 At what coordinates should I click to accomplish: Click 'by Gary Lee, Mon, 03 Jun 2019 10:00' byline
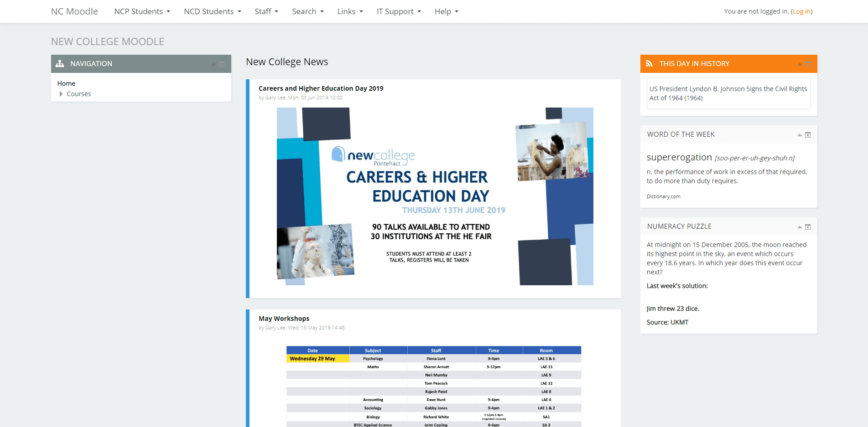pyautogui.click(x=301, y=98)
